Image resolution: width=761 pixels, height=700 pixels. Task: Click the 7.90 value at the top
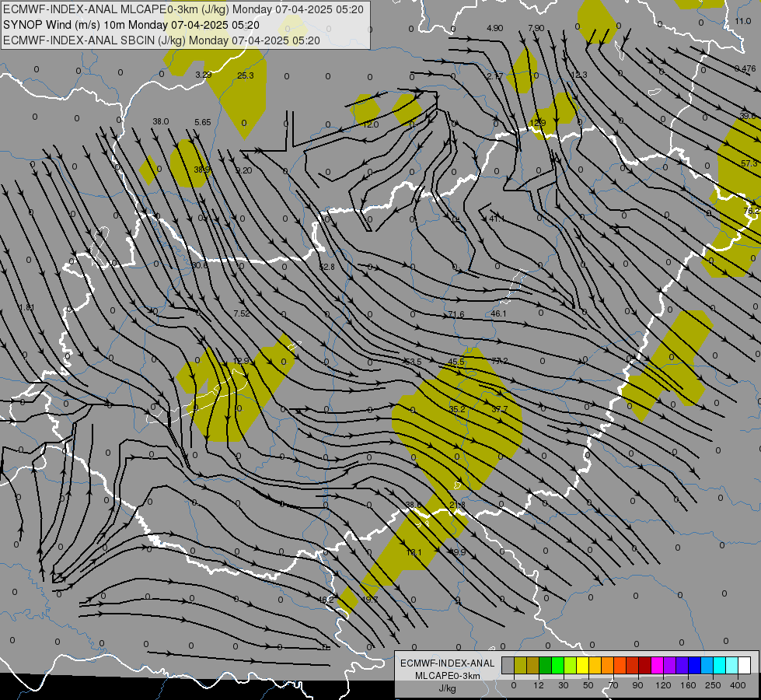tap(536, 28)
